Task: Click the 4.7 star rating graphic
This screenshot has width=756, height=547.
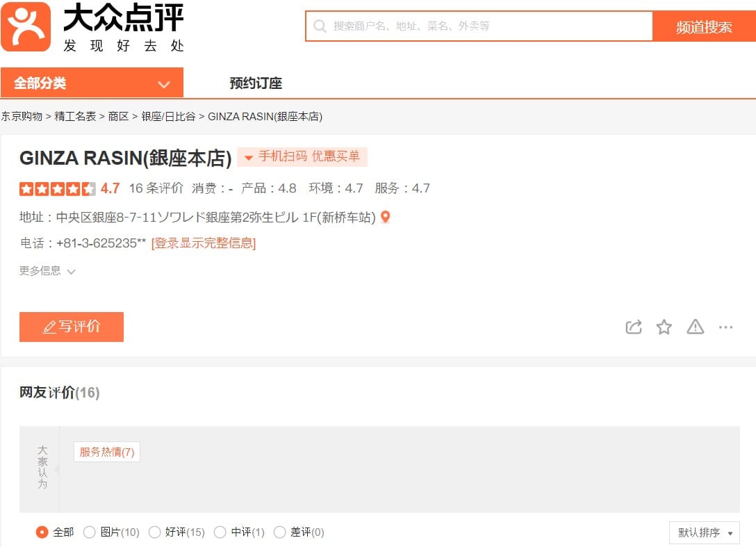Action: coord(58,188)
